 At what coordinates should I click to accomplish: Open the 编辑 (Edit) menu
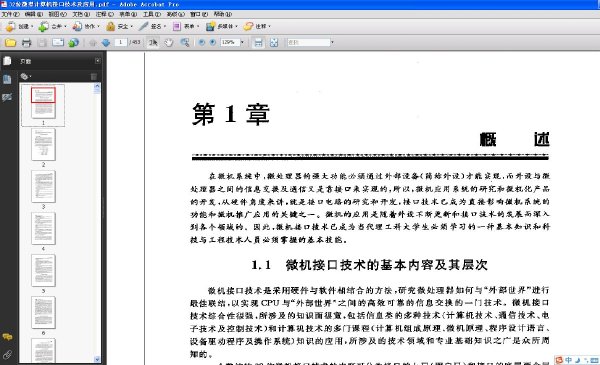coord(34,14)
